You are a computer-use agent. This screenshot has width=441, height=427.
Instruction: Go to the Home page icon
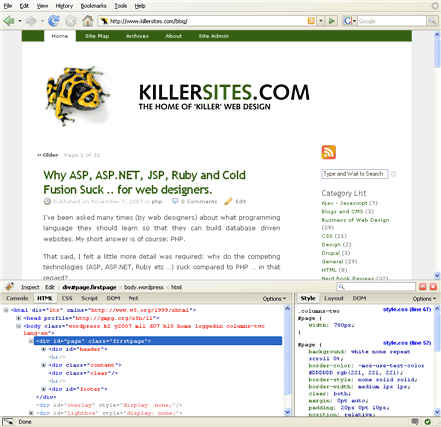click(88, 21)
